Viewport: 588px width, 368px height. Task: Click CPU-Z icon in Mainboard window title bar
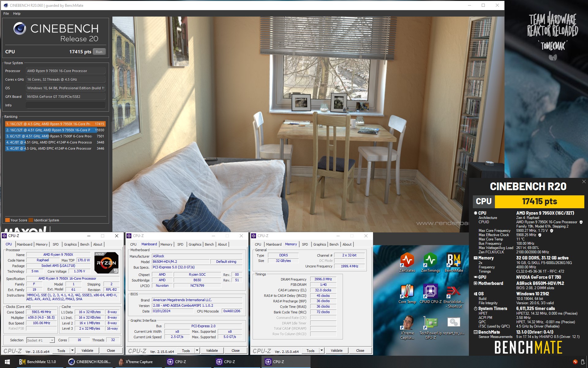[x=129, y=236]
